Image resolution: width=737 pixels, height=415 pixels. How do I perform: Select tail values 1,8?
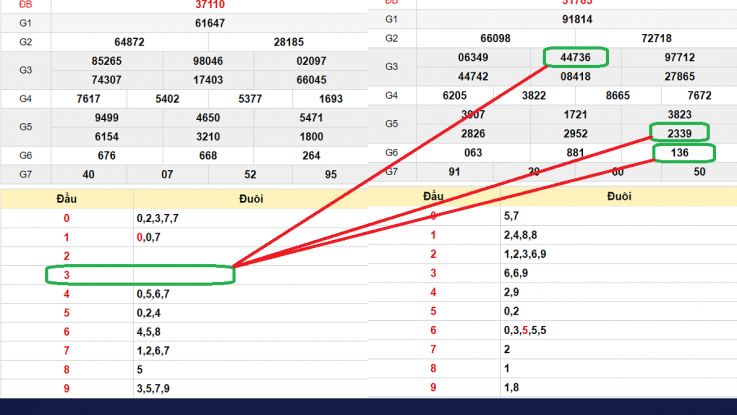pos(511,387)
